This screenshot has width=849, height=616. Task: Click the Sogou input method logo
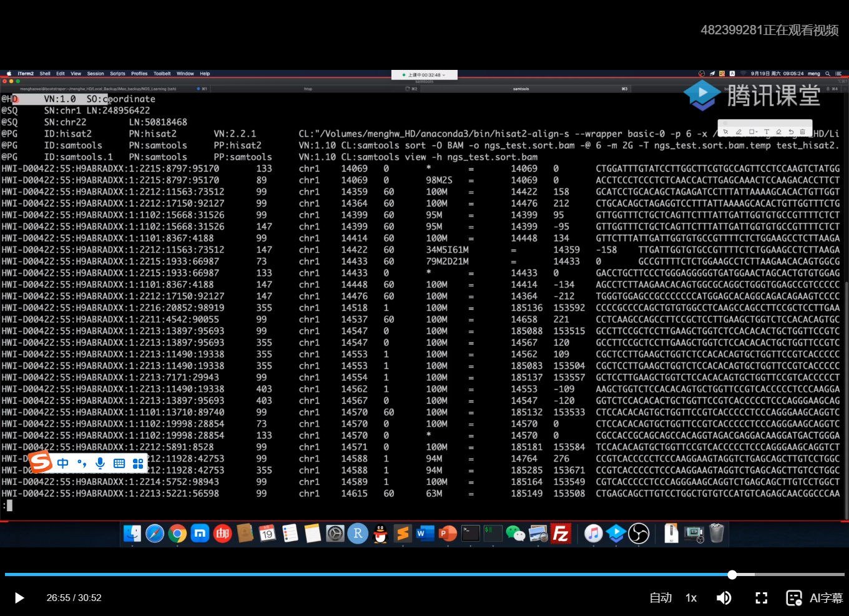click(x=41, y=462)
